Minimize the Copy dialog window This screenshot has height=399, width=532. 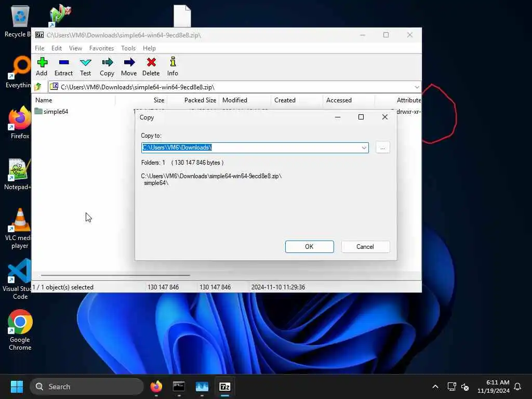pyautogui.click(x=338, y=117)
